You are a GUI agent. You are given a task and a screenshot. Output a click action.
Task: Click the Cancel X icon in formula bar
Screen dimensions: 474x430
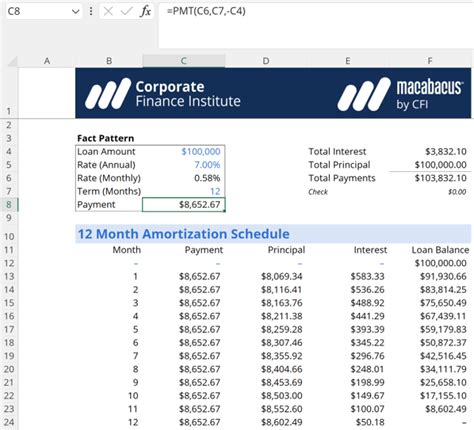click(108, 12)
